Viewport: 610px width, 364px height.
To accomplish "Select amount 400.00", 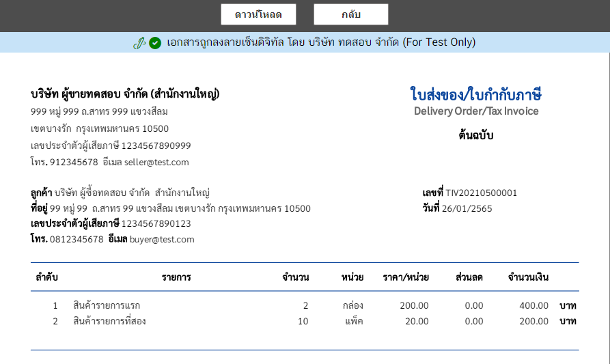I will click(x=533, y=306).
